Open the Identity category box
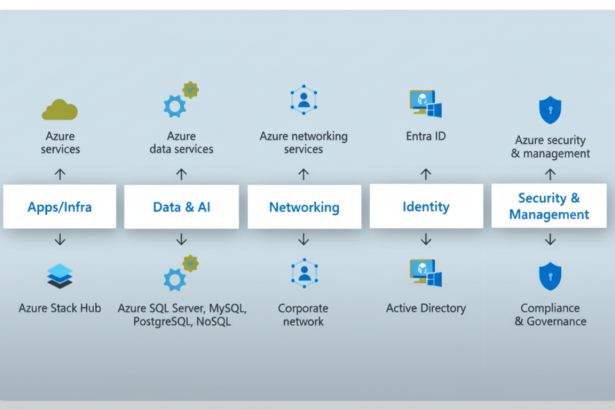 click(425, 207)
